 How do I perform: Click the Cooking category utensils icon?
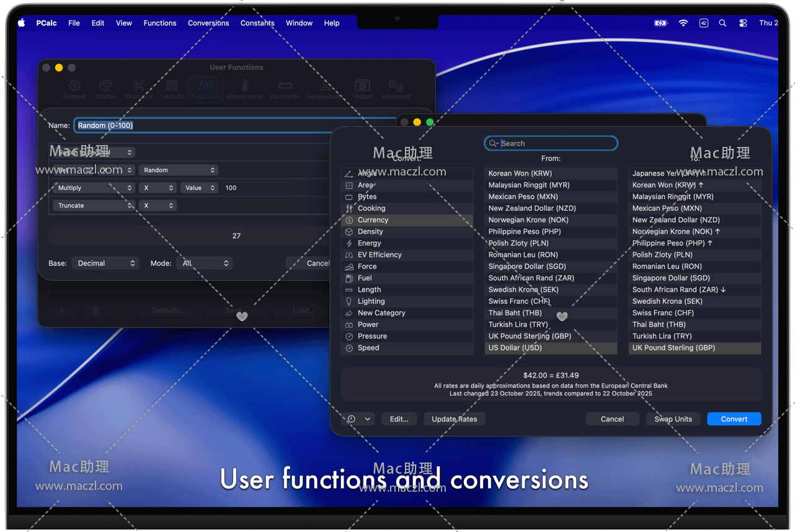(349, 208)
